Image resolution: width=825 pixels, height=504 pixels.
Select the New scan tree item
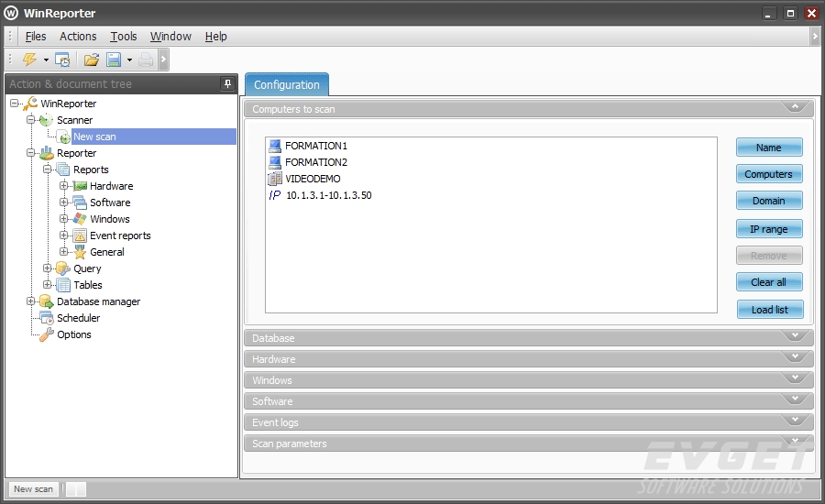pyautogui.click(x=94, y=137)
